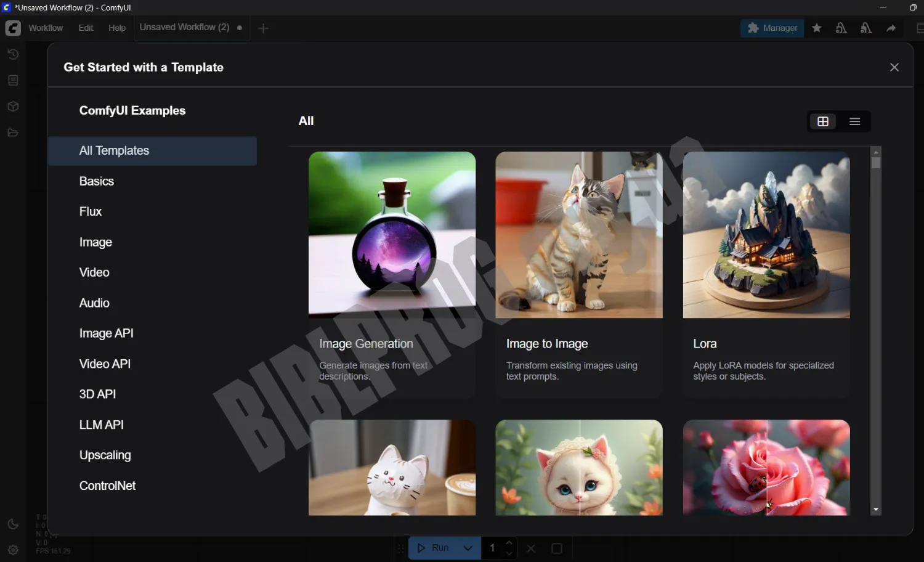Open the bonnet kitten template thumbnail
This screenshot has width=924, height=562.
tap(579, 468)
